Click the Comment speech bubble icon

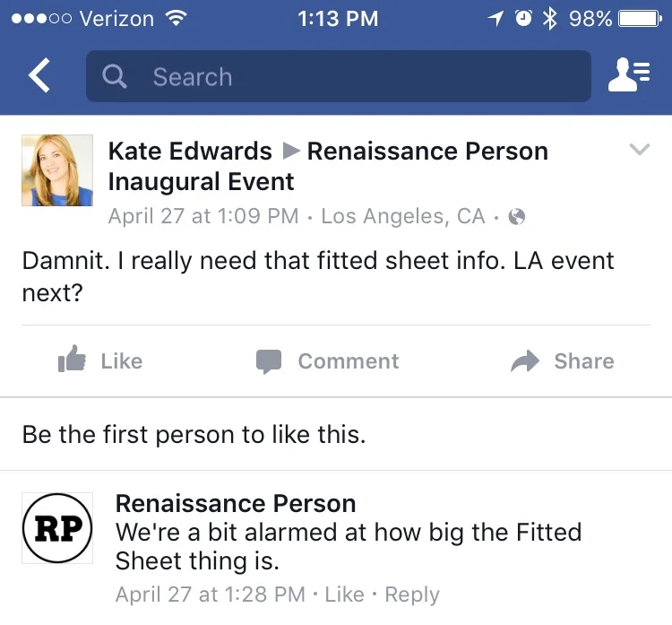(269, 361)
